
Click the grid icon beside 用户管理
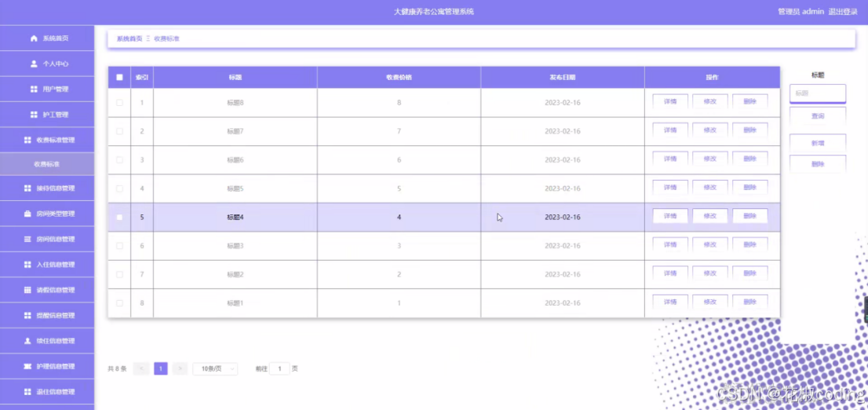[34, 90]
